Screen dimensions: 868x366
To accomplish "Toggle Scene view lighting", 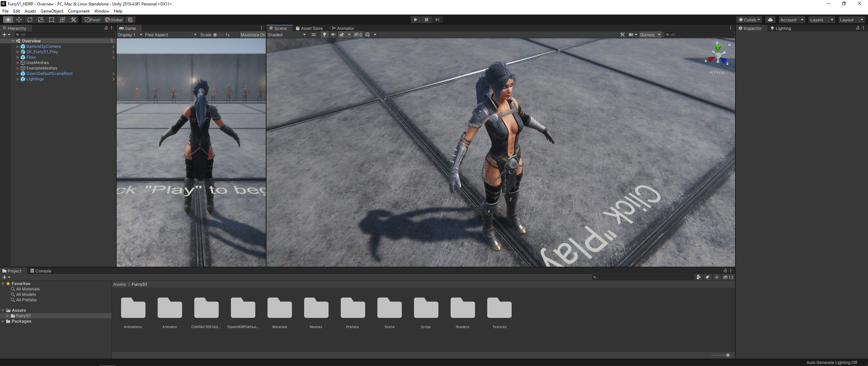I will tap(324, 35).
